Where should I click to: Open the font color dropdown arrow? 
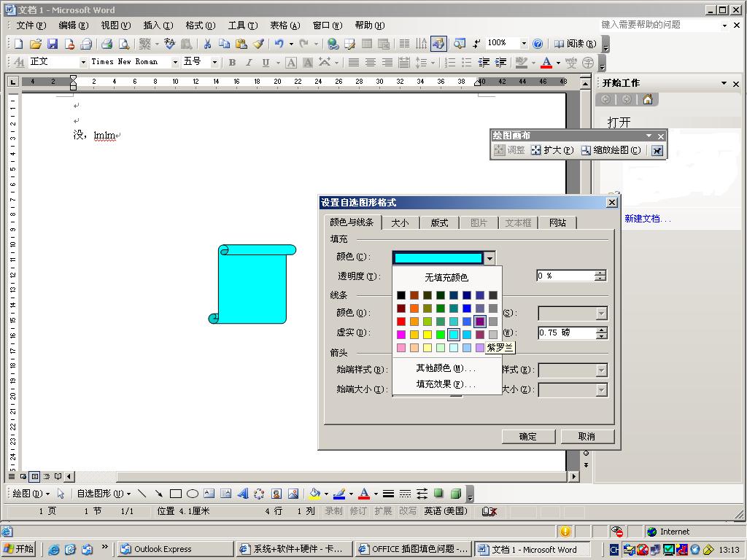558,62
